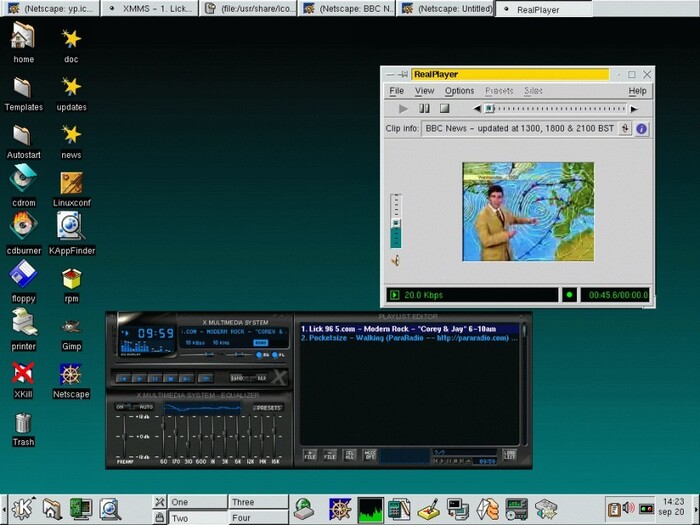The width and height of the screenshot is (700, 525).
Task: Switch to the XMMS taskbar window
Action: click(x=150, y=8)
